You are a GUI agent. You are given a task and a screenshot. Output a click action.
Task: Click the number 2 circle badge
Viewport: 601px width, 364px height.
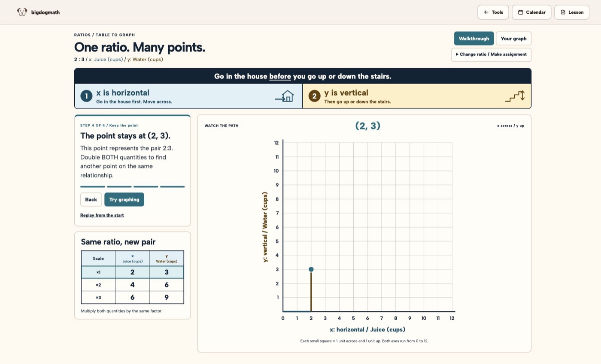pos(314,96)
